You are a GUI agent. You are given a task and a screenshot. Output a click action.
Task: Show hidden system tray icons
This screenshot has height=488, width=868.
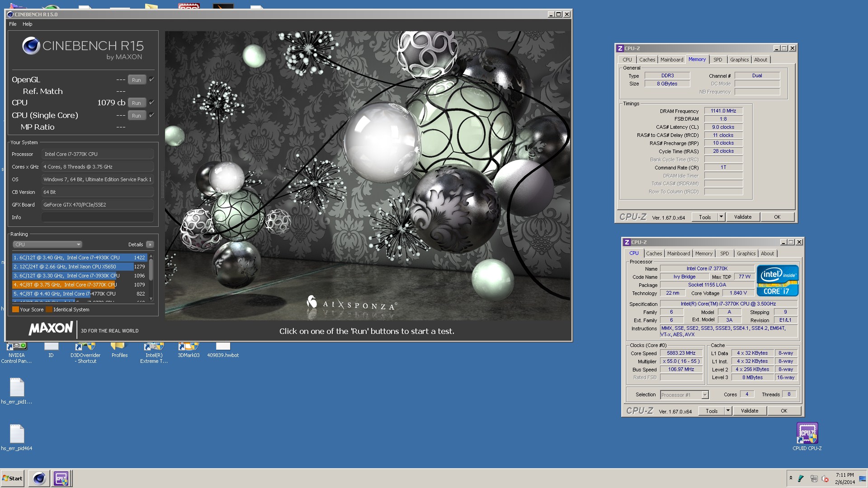coord(791,478)
